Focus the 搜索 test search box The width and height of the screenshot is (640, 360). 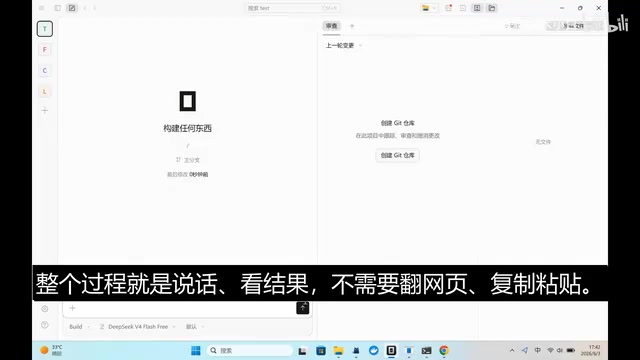click(x=293, y=8)
